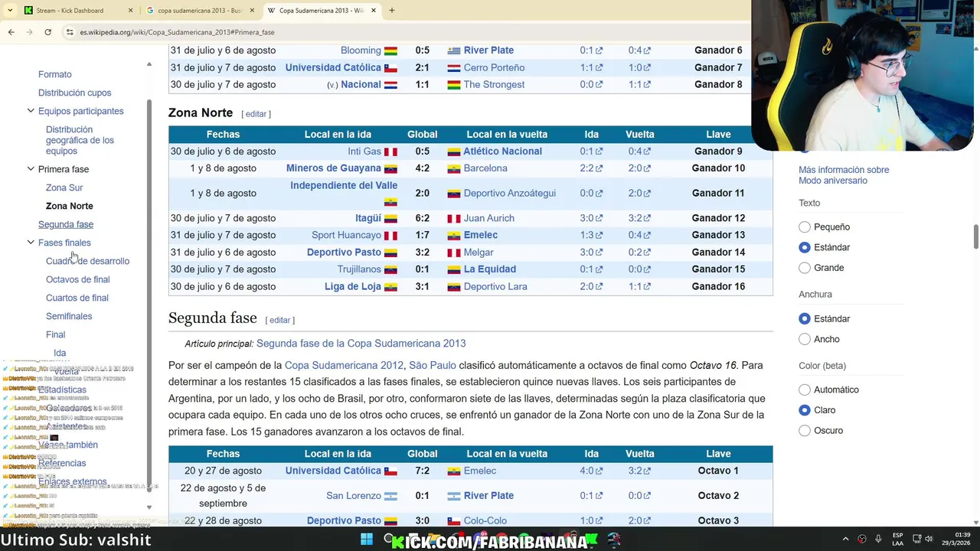This screenshot has height=551, width=980.
Task: Select the Claro color mode
Action: click(805, 410)
